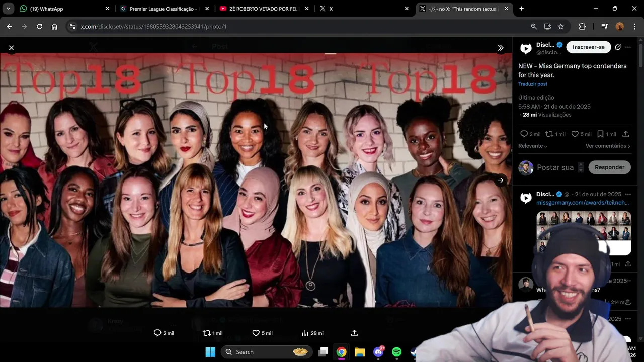Image resolution: width=644 pixels, height=362 pixels.
Task: Open Spotify from the taskbar
Action: [396, 352]
